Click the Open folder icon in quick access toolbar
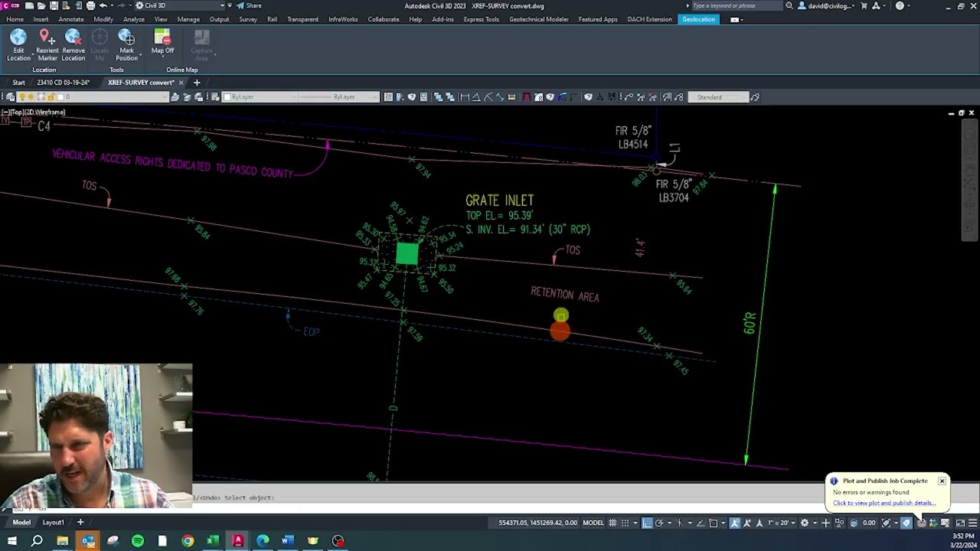Screen dimensions: 980x551 pos(41,5)
